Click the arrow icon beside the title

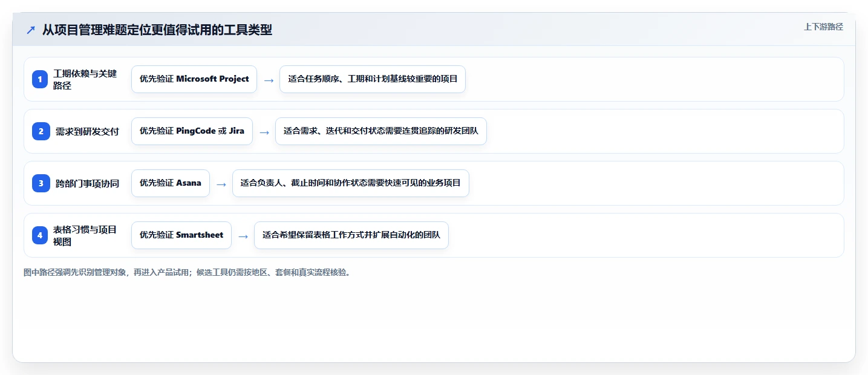tap(30, 30)
